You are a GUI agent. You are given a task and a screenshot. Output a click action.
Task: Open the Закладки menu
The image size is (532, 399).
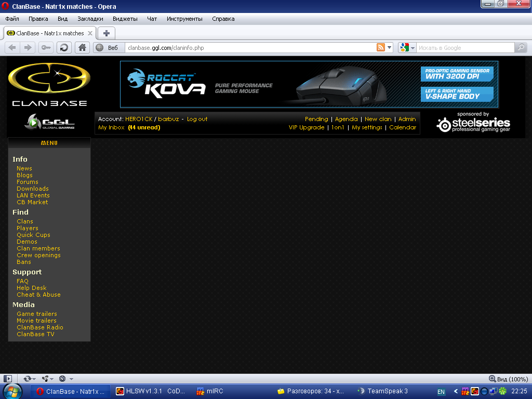pyautogui.click(x=90, y=19)
